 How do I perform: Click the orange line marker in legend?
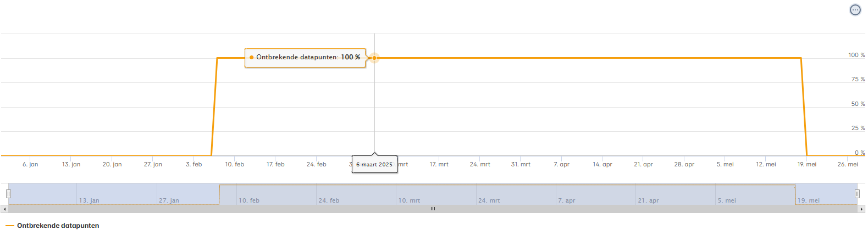tap(10, 226)
